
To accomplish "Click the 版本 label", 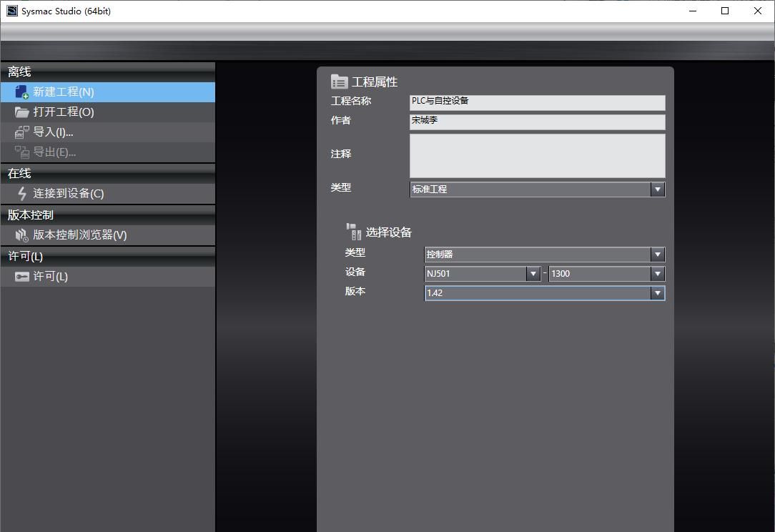I will coord(355,291).
